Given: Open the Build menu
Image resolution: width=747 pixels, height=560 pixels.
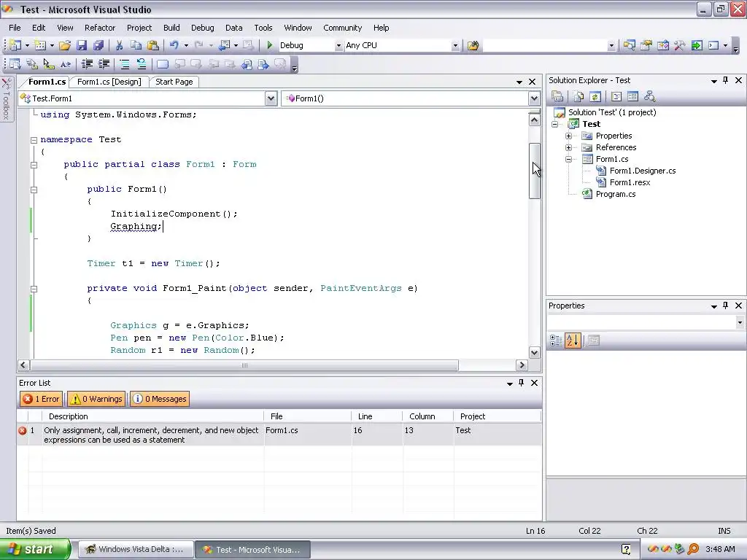Looking at the screenshot, I should tap(171, 28).
